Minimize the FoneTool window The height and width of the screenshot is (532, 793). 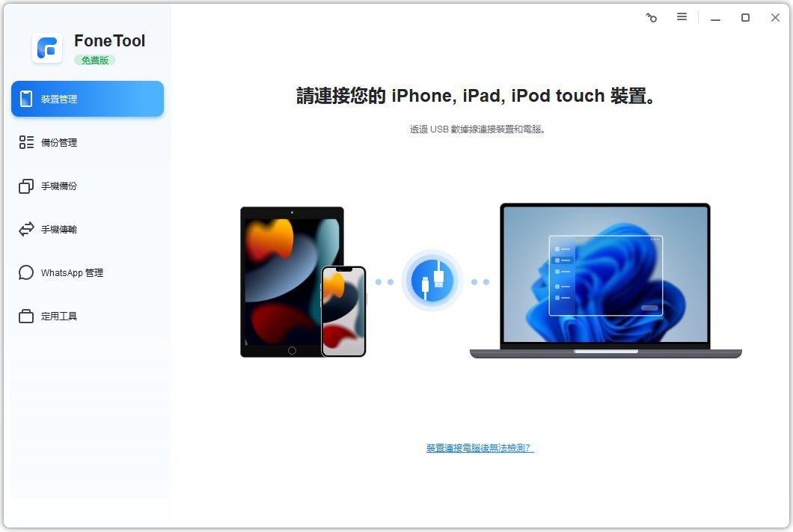715,18
